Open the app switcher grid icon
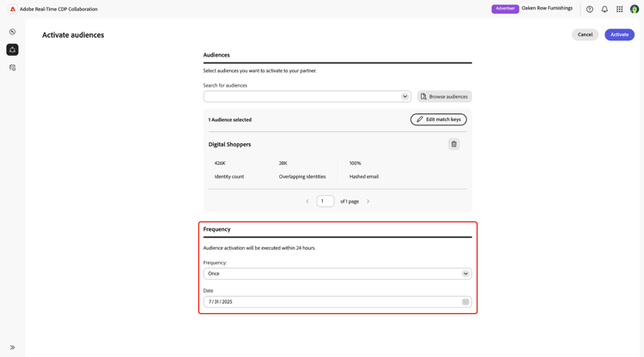The image size is (644, 357). click(x=619, y=9)
